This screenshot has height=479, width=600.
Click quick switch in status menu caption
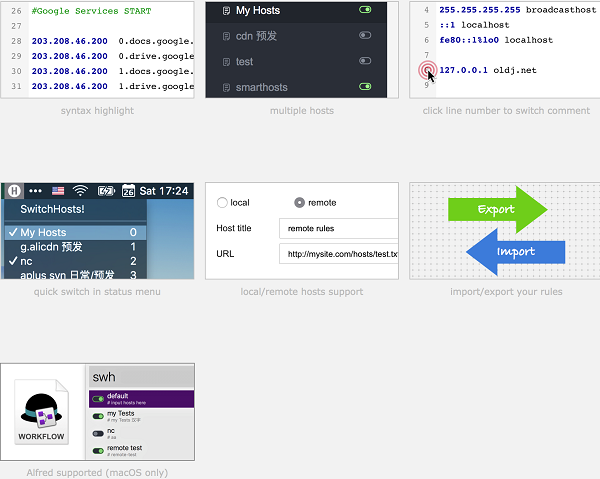(97, 292)
